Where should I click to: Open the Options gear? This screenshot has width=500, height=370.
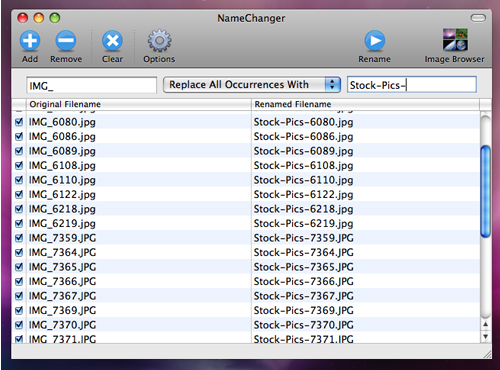[x=159, y=41]
